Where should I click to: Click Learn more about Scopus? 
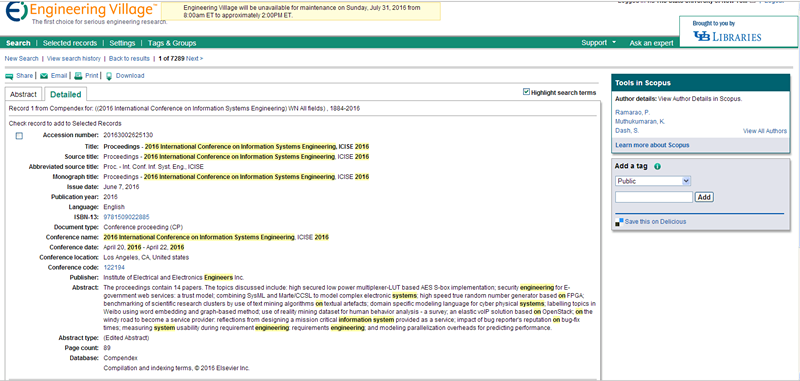pos(653,145)
